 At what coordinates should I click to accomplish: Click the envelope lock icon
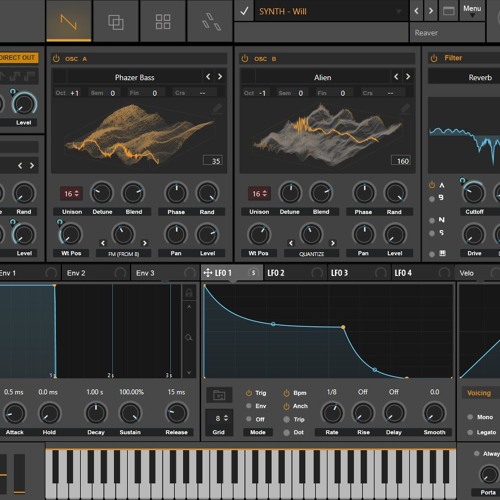tap(189, 293)
